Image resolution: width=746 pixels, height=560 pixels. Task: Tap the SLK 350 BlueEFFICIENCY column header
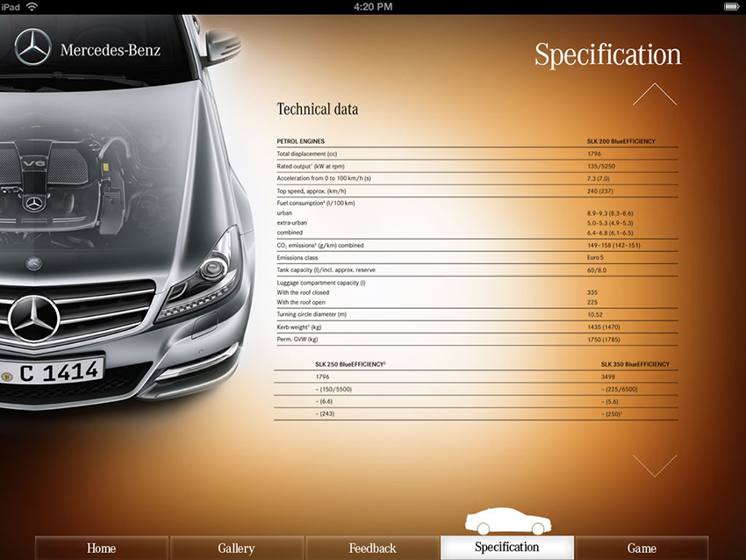[635, 364]
